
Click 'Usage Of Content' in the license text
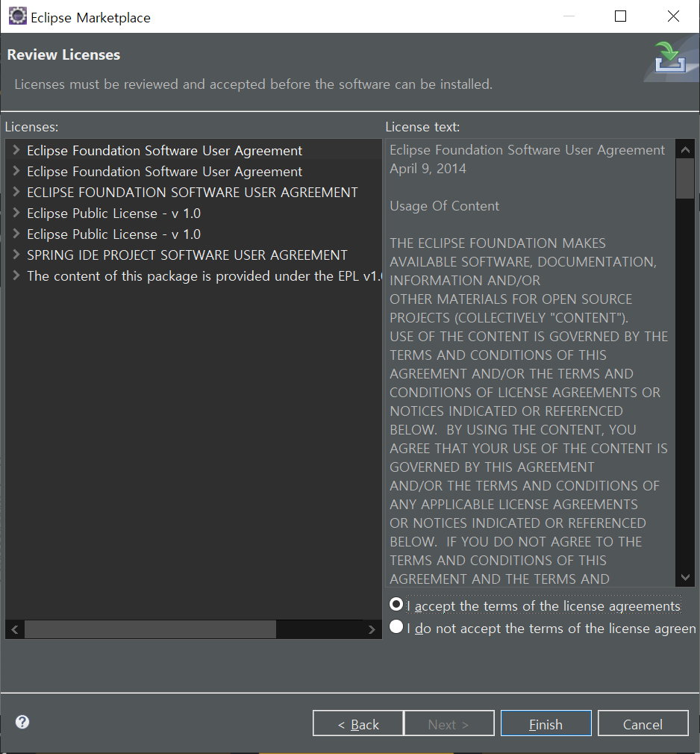(444, 206)
